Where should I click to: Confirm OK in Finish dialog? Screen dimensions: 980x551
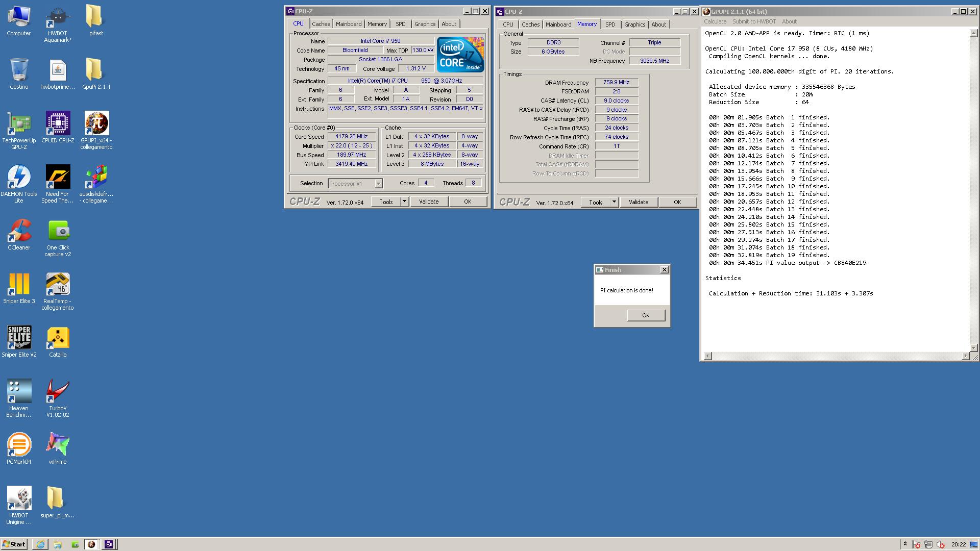coord(646,315)
